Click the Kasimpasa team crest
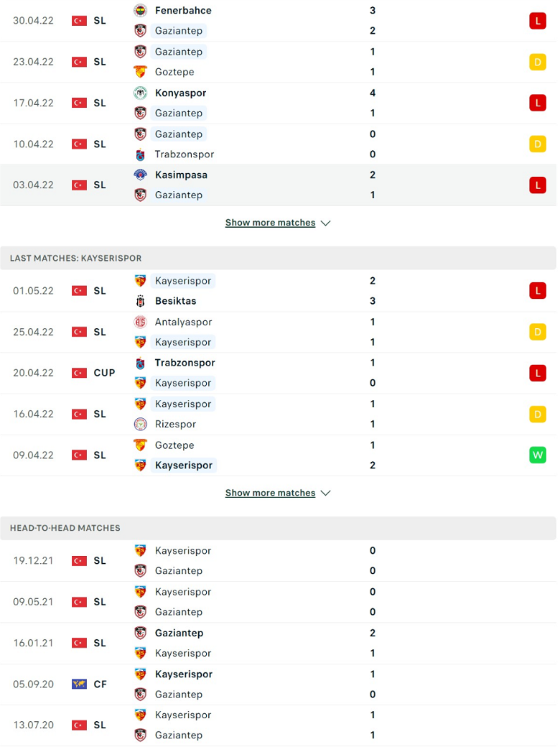Screen dimensions: 560x747 pos(140,175)
